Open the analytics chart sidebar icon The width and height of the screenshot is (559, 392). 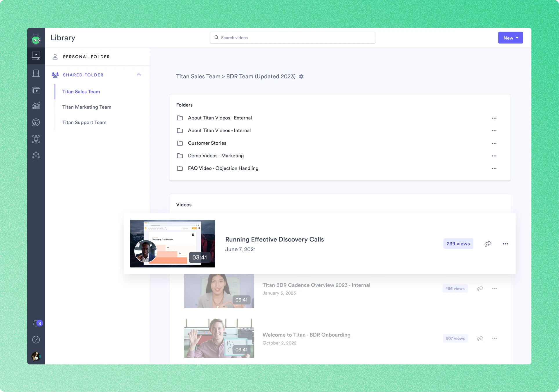tap(36, 106)
